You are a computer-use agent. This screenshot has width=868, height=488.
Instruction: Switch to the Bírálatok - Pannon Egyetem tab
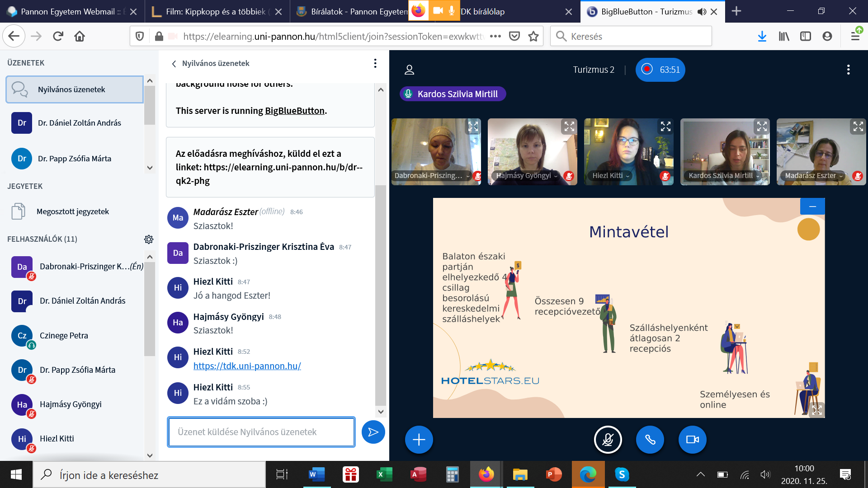tap(353, 11)
